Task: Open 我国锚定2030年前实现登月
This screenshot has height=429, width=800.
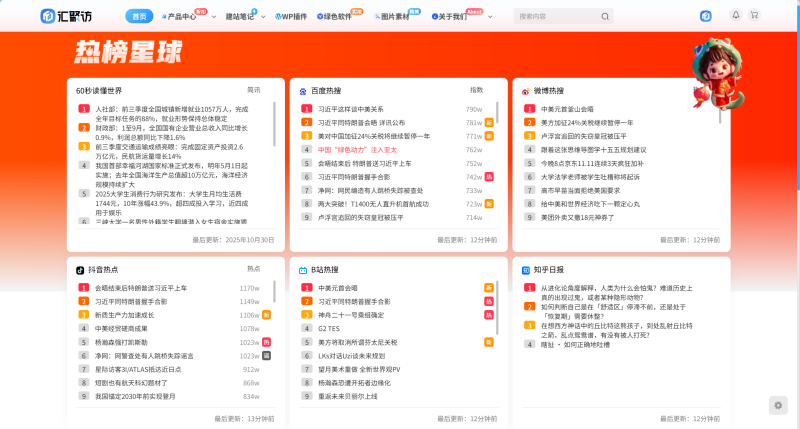Action: coord(135,396)
